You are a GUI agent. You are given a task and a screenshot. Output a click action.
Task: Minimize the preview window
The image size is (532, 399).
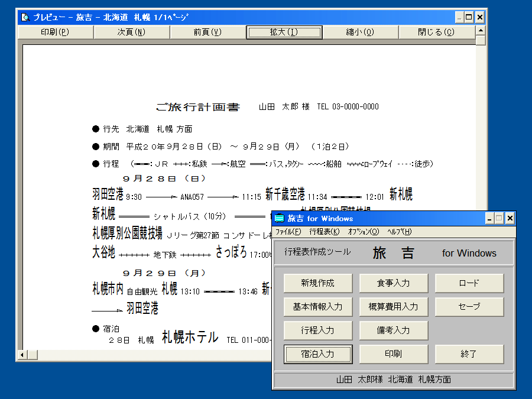point(459,17)
